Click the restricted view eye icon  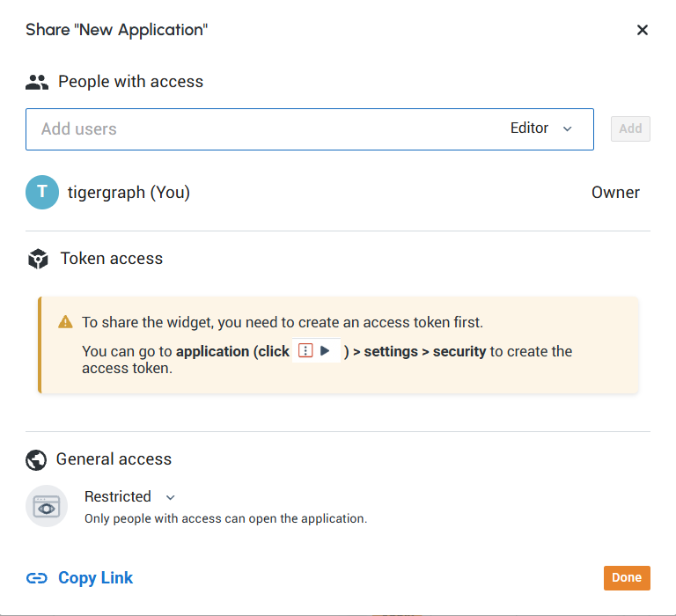coord(47,506)
